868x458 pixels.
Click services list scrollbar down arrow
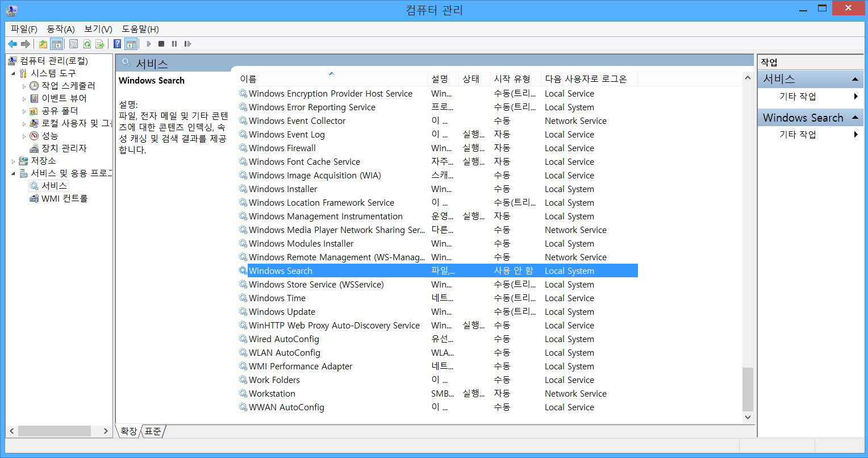point(748,417)
